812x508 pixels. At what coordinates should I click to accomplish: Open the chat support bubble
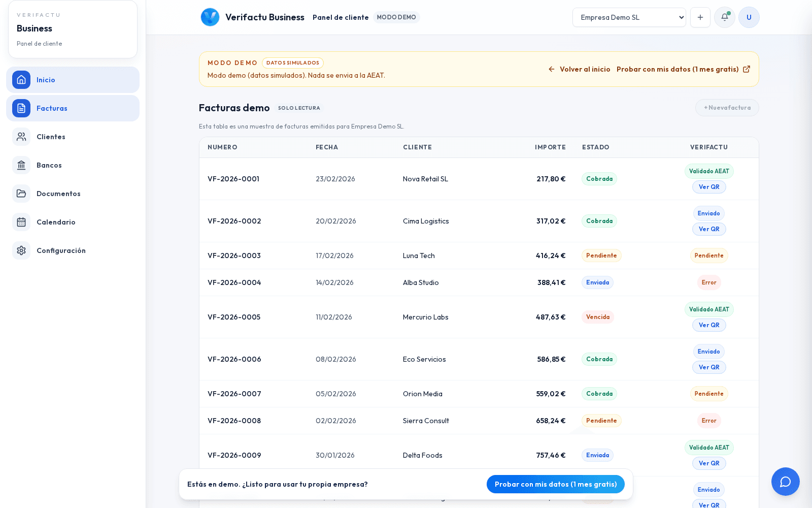coord(785,482)
